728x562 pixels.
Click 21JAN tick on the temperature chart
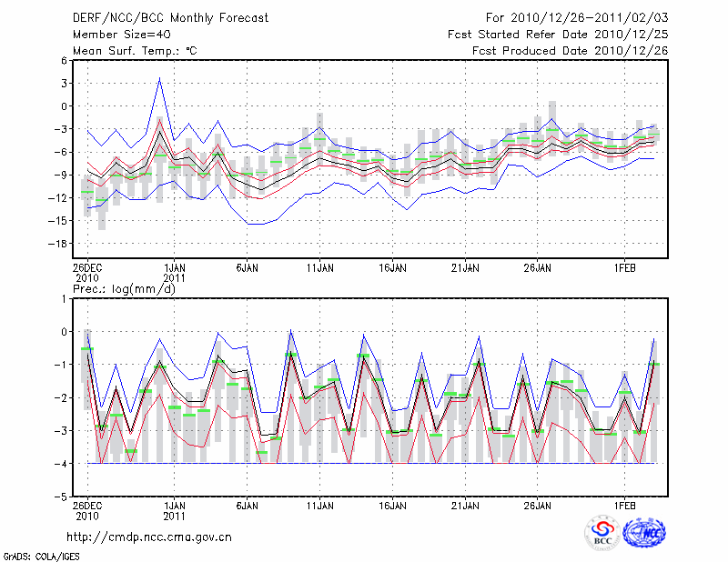tap(465, 269)
